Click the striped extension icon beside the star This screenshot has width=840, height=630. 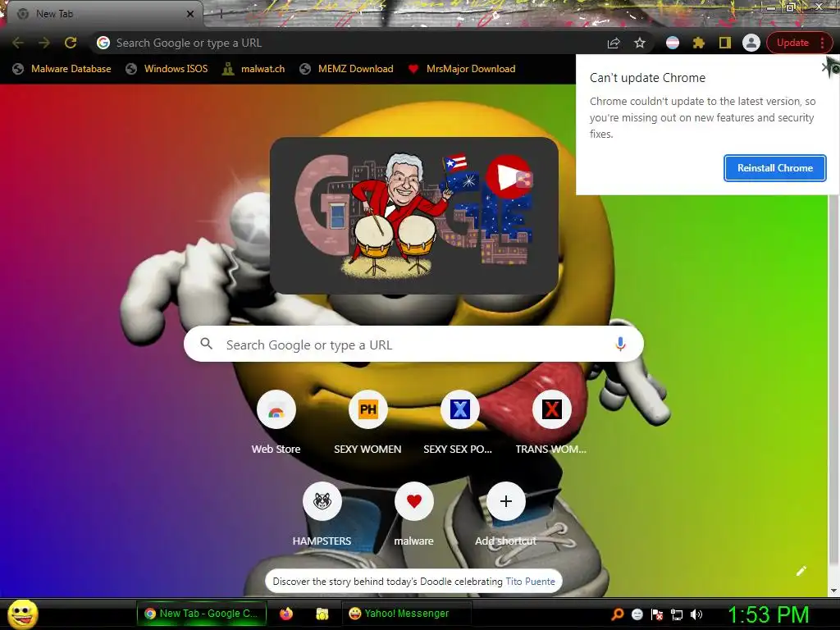coord(673,43)
